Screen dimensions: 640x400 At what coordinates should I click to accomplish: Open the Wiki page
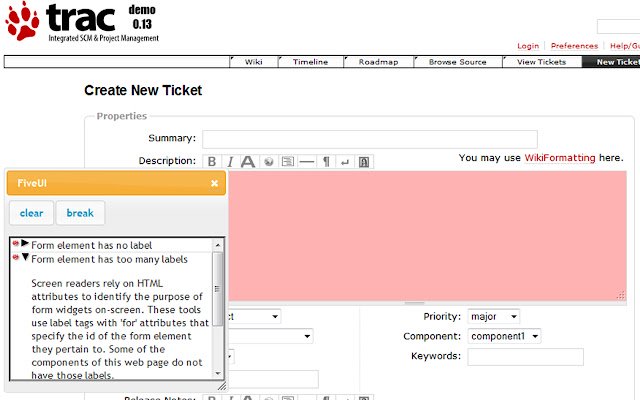tap(253, 62)
